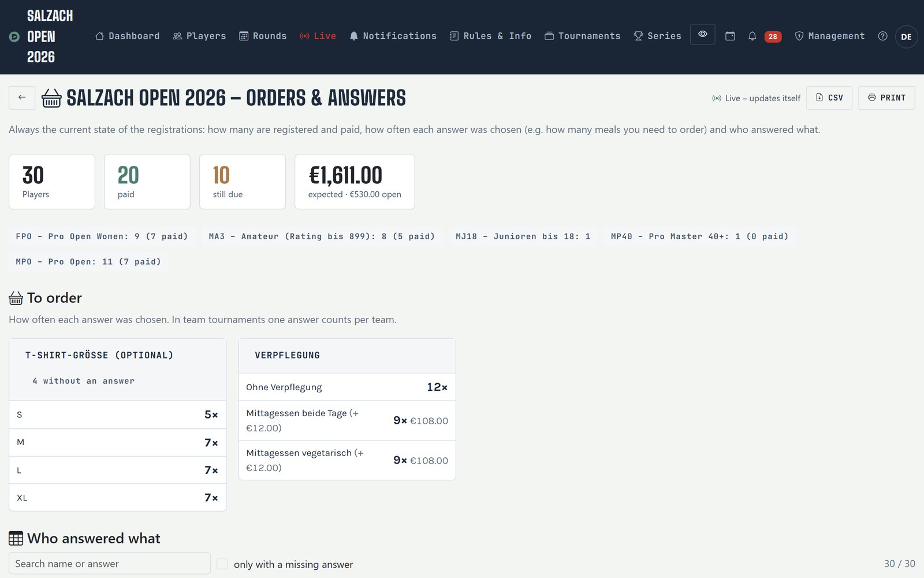
Task: Click the Mittagessen vegetarisch row
Action: point(347,461)
